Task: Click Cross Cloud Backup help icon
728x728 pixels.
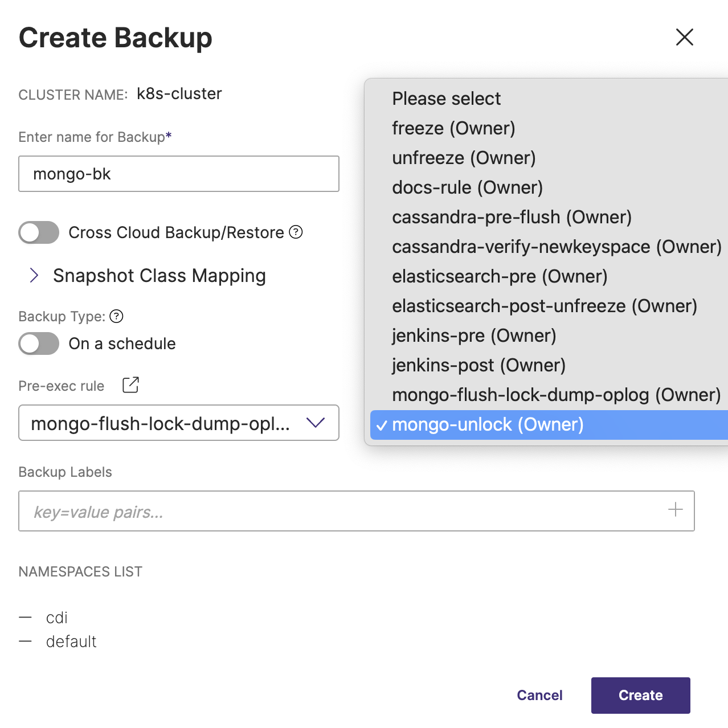Action: pyautogui.click(x=296, y=232)
